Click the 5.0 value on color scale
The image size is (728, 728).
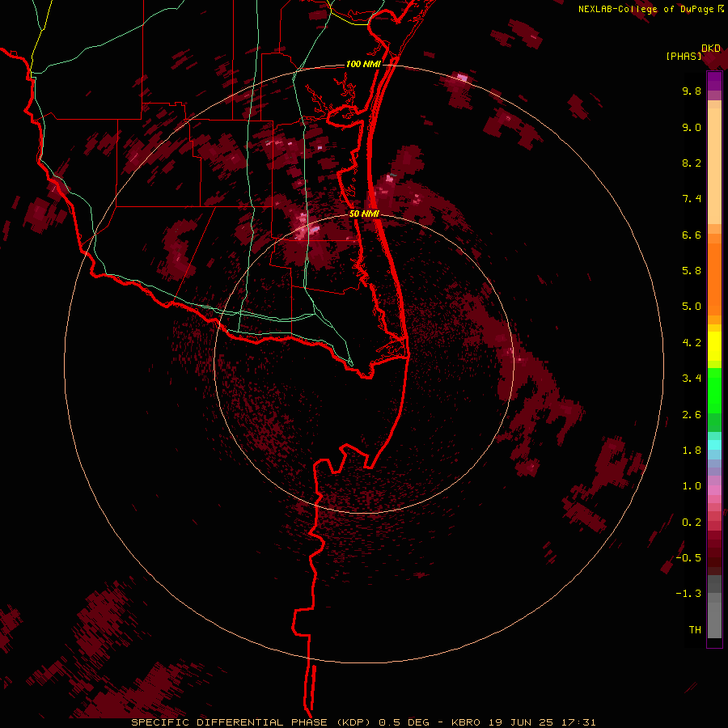point(692,307)
